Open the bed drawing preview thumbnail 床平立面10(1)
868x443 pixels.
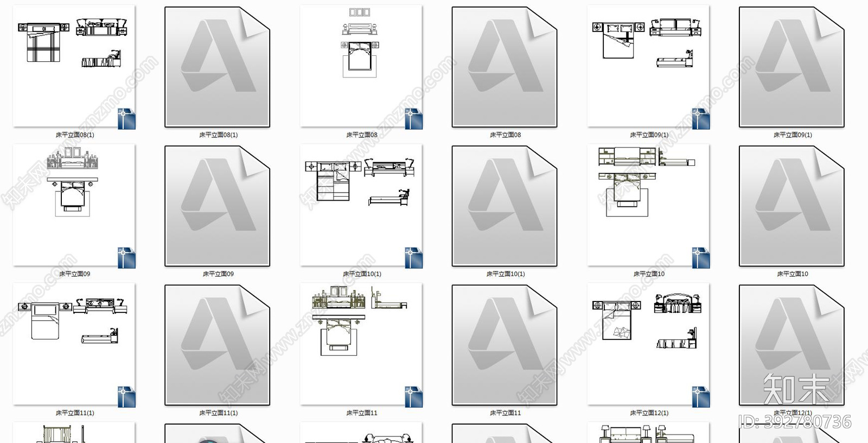click(361, 206)
